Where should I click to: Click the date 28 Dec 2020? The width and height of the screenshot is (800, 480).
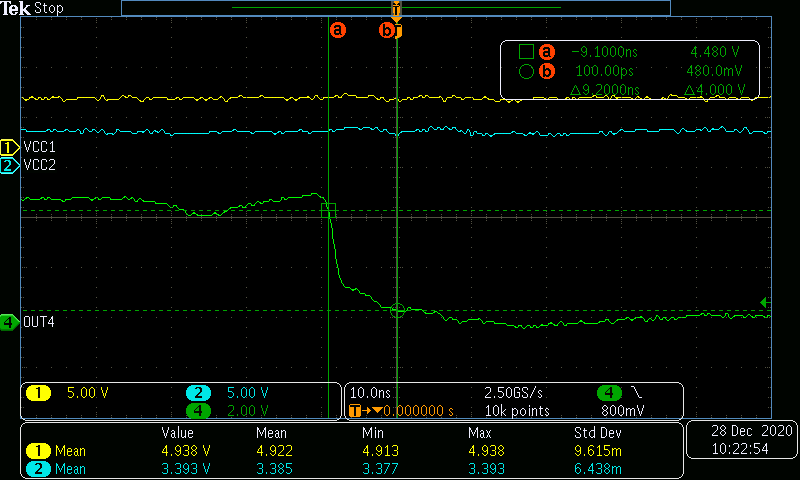(752, 431)
